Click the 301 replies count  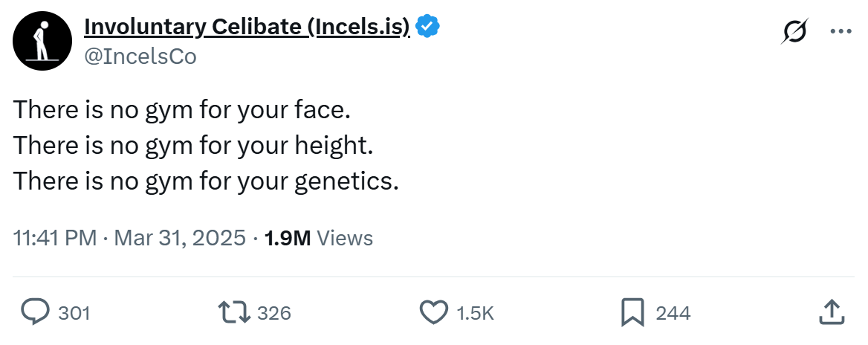(x=74, y=314)
